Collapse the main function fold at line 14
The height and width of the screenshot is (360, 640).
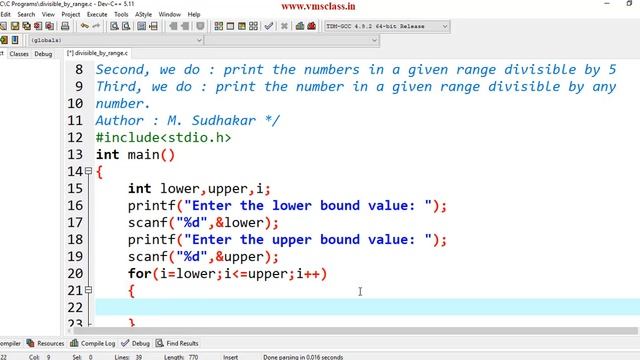(88, 171)
